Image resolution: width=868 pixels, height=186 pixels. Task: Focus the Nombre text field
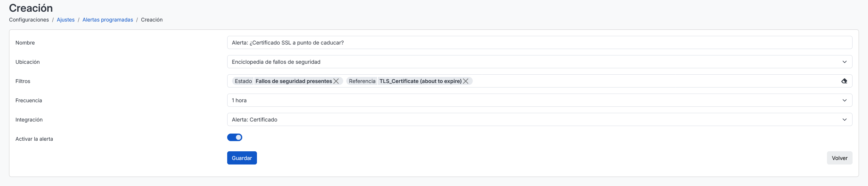click(x=539, y=43)
